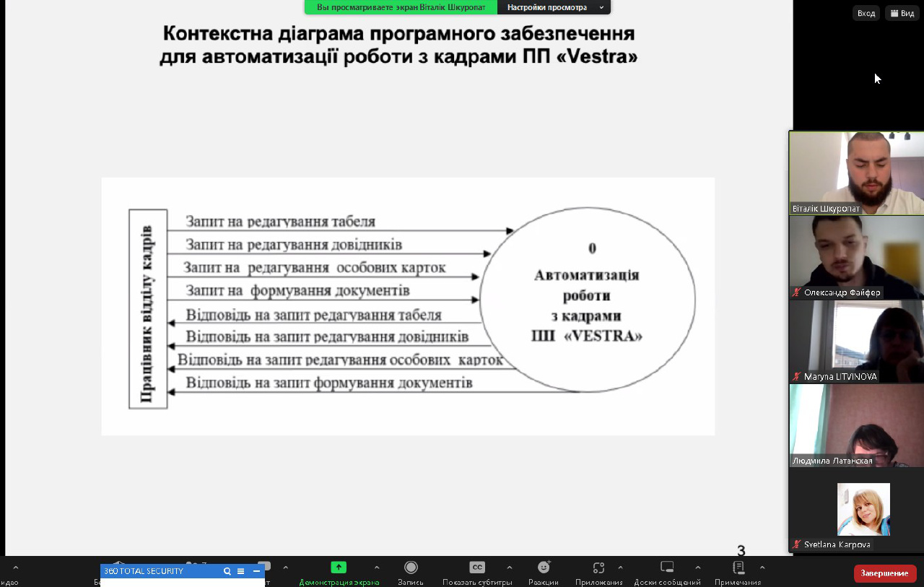Click the text Запит на формування документів
This screenshot has width=924, height=587.
tap(297, 291)
